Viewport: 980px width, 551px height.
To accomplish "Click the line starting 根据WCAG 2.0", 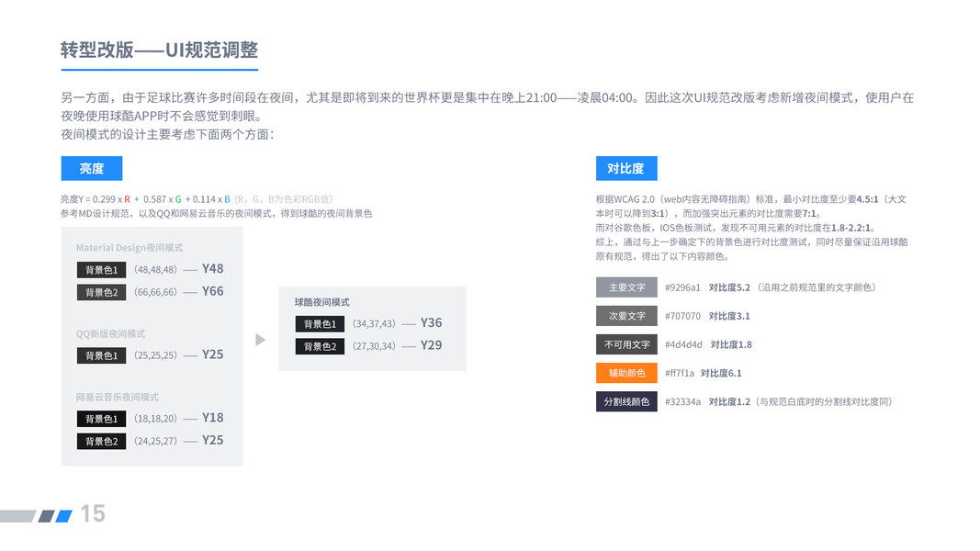I will coord(750,199).
